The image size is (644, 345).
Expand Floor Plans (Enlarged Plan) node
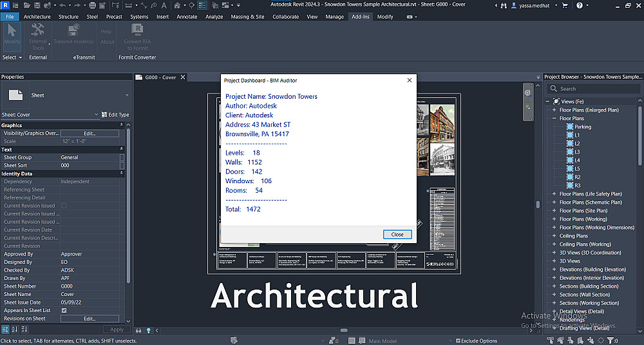tap(554, 110)
